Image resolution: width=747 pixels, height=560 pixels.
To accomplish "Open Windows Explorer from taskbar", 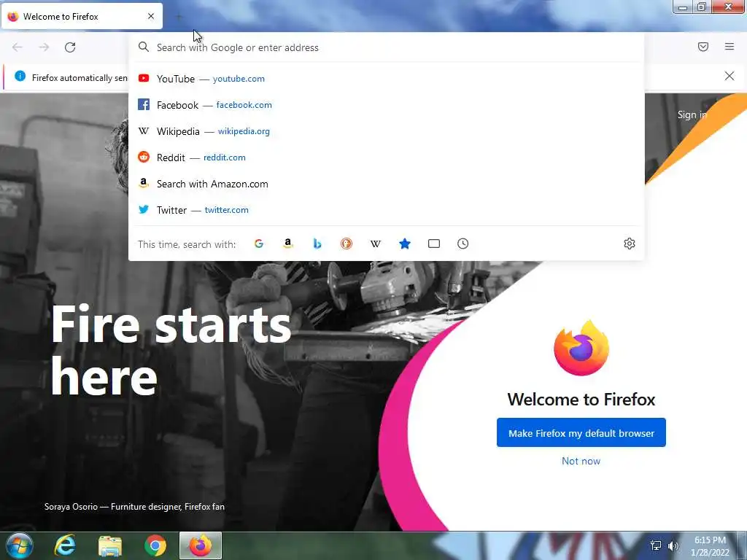I will pos(110,545).
